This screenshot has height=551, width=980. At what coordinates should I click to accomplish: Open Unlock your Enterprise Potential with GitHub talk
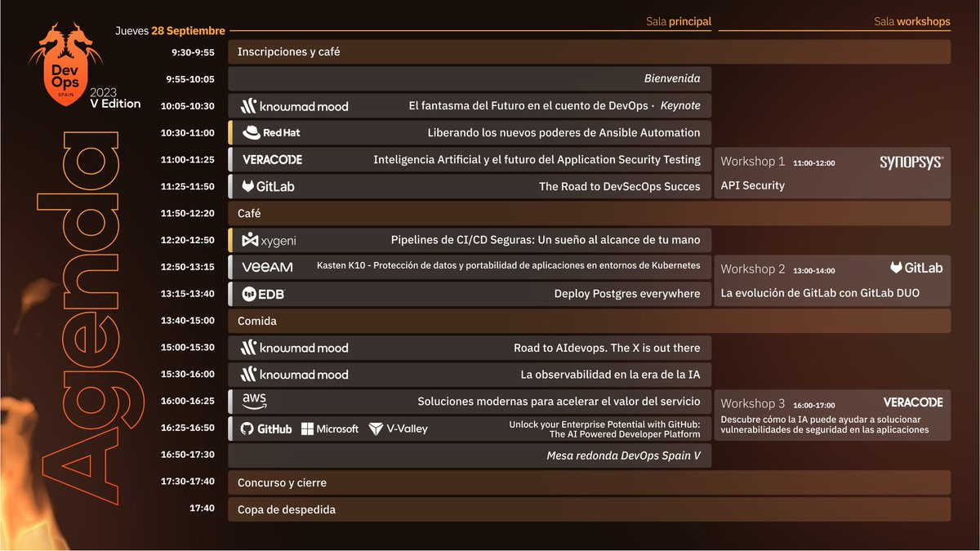tap(604, 429)
